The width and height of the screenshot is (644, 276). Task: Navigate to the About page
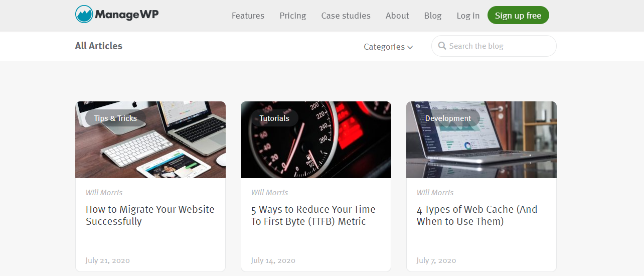pyautogui.click(x=397, y=16)
